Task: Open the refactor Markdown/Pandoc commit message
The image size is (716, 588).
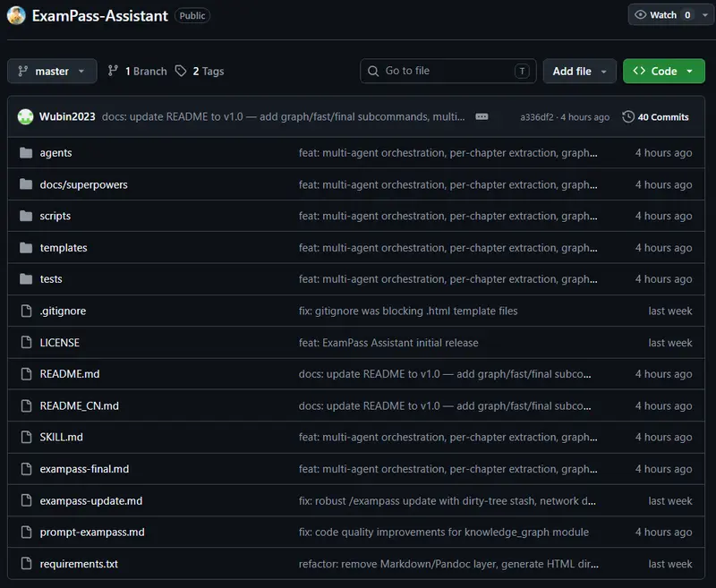Action: pyautogui.click(x=448, y=564)
